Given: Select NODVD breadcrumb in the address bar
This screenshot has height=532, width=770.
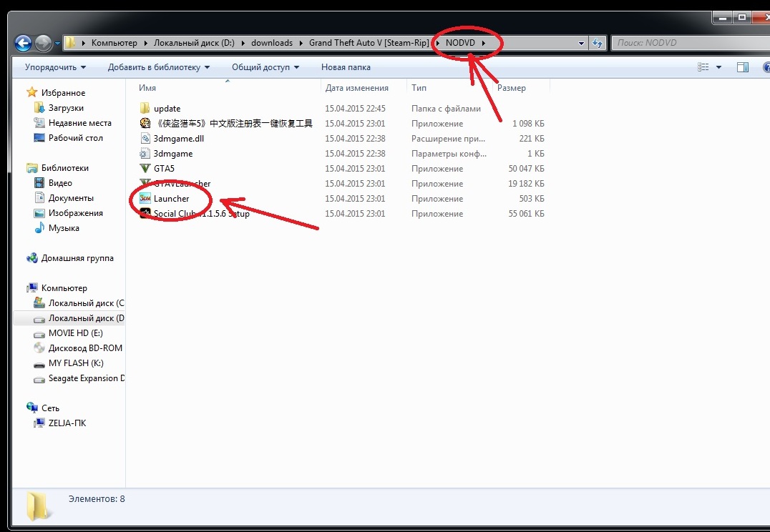Looking at the screenshot, I should pos(460,43).
